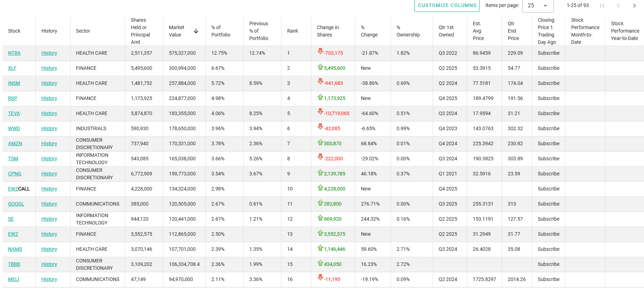Click the red down arrow in TEVA row

coord(320,112)
